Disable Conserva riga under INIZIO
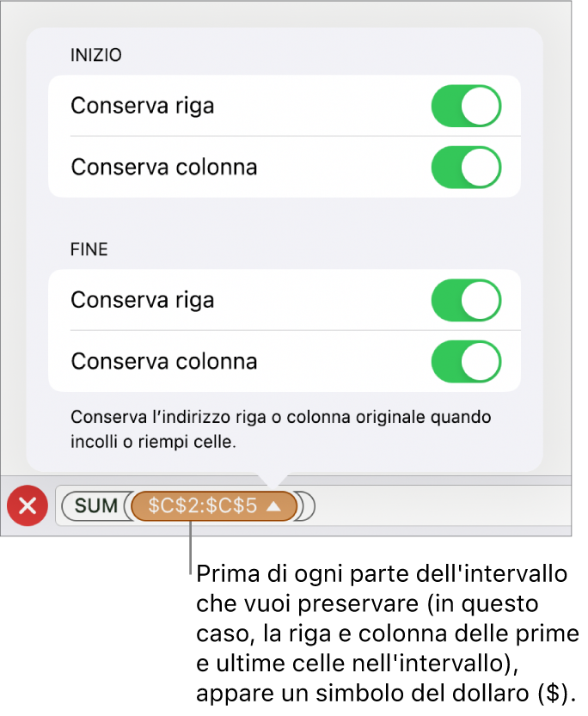Screen dimensions: 588x716 click(x=465, y=106)
